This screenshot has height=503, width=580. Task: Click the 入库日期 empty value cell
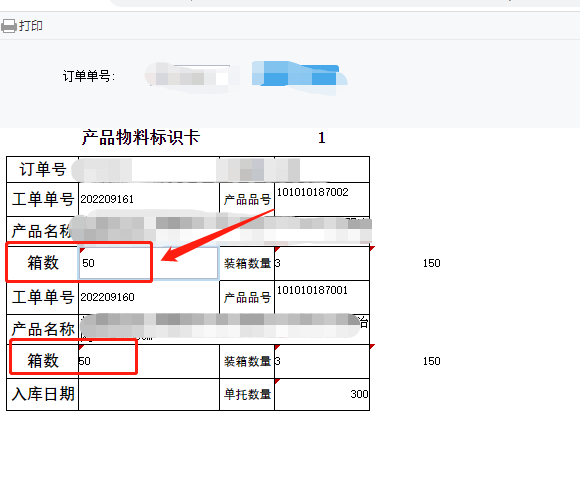[149, 394]
